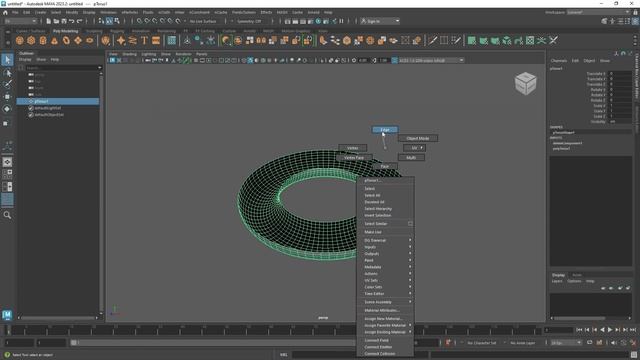640x360 pixels.
Task: Click the Poly Modeling shelf tab
Action: tap(65, 31)
